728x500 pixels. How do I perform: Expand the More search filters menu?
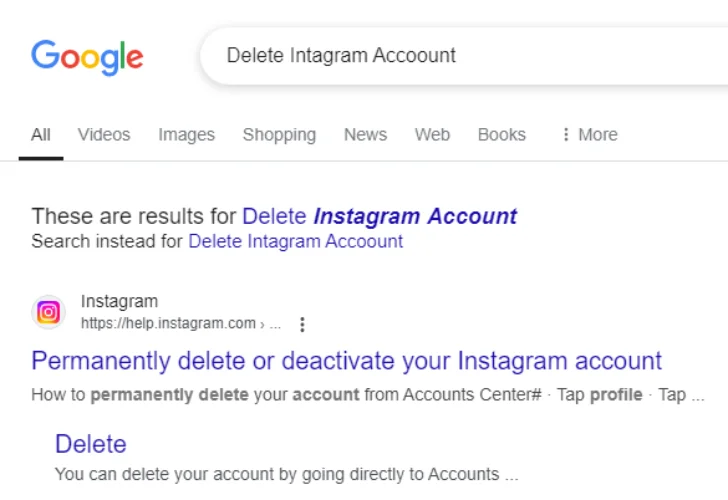(589, 135)
